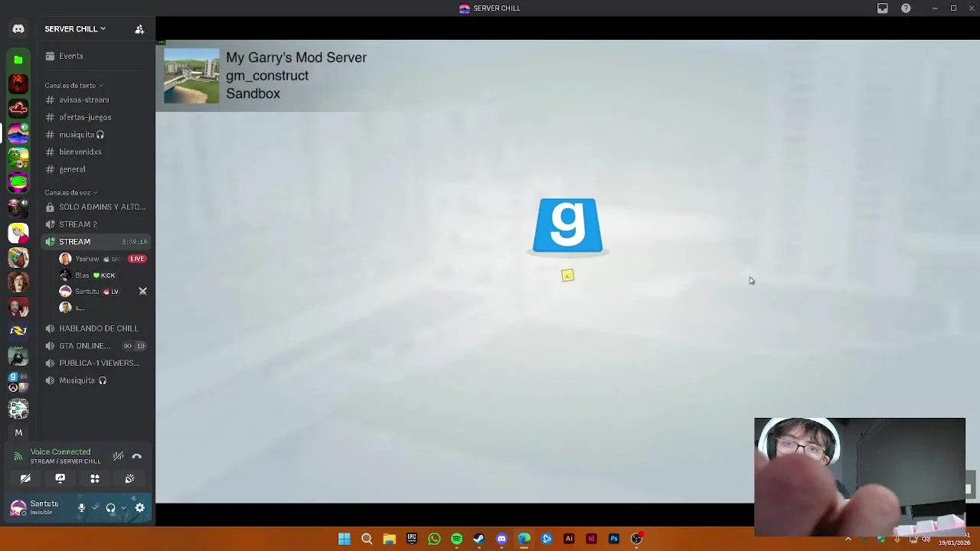Viewport: 980px width, 551px height.
Task: Click the crossed swords icon beside Santutu
Action: pos(142,292)
